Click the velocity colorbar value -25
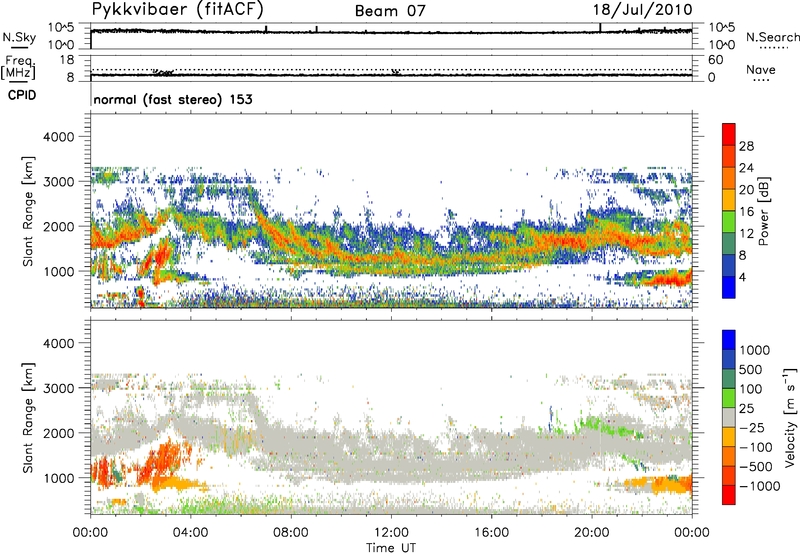The width and height of the screenshot is (800, 554). pos(752,427)
